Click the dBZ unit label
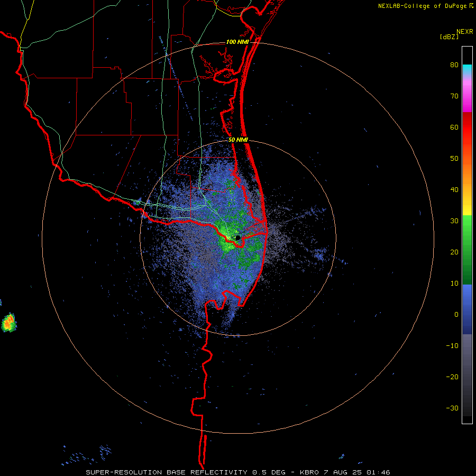Image resolution: width=476 pixels, height=476 pixels. [x=449, y=37]
